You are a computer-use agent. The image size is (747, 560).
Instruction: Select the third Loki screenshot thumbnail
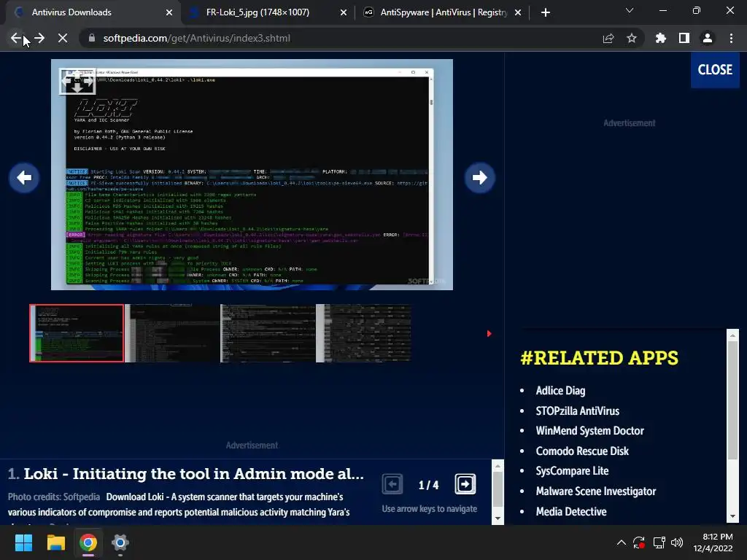pos(268,333)
